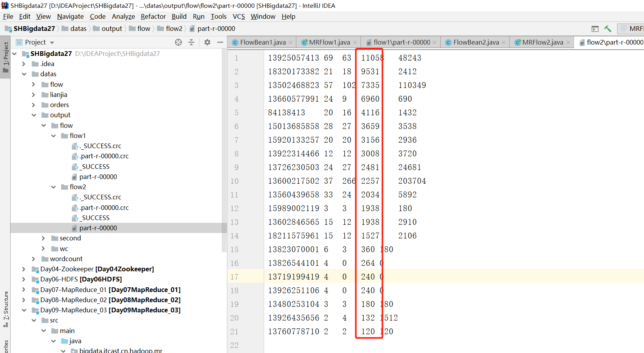Image resolution: width=644 pixels, height=353 pixels.
Task: Collapse the flow2 folder arrow
Action: click(53, 187)
